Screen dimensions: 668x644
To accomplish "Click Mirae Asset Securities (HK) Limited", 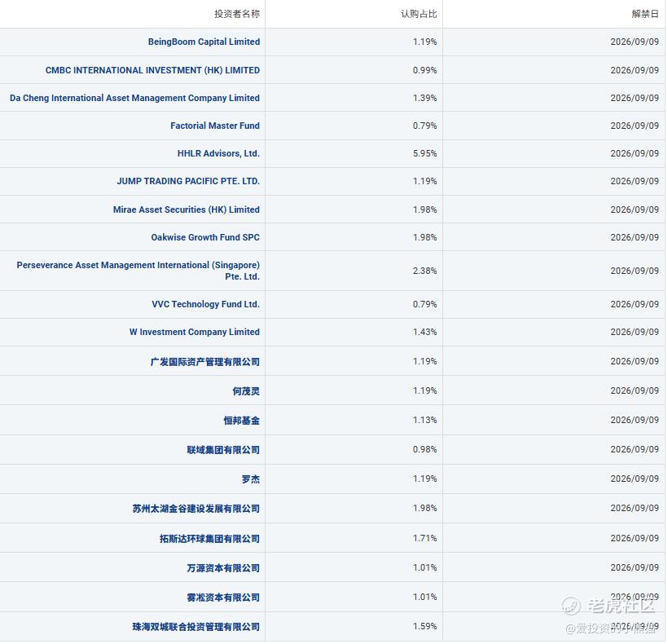I will [x=187, y=210].
